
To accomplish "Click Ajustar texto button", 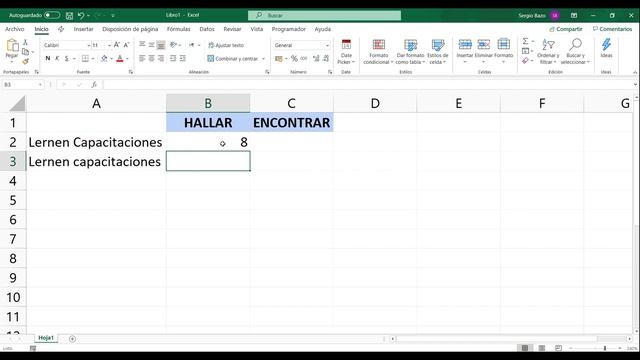I will (226, 45).
